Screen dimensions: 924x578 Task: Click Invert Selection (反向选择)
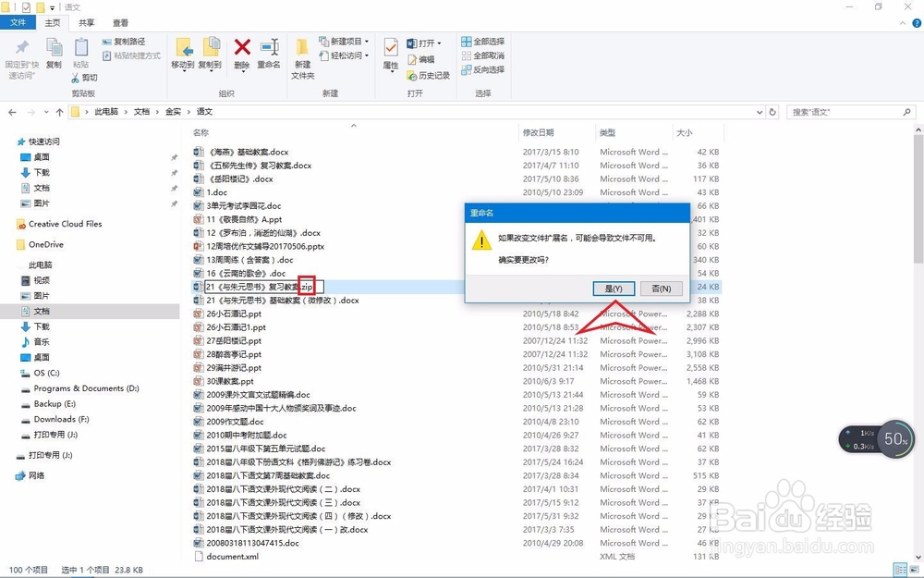(482, 69)
